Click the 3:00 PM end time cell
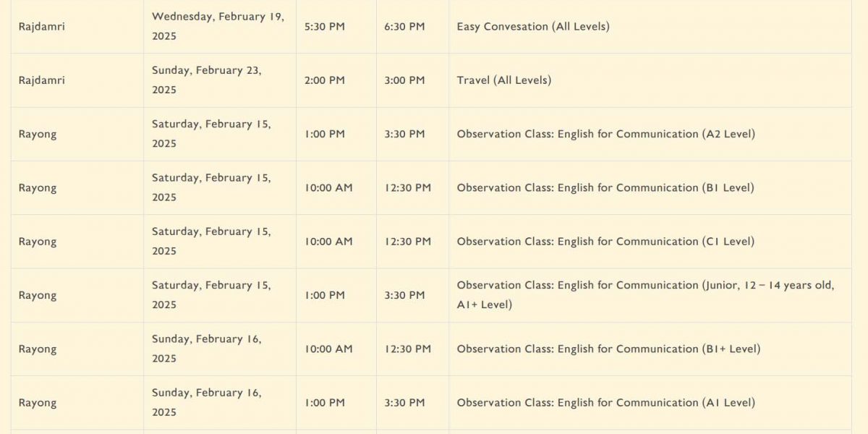This screenshot has width=868, height=434. pos(405,80)
